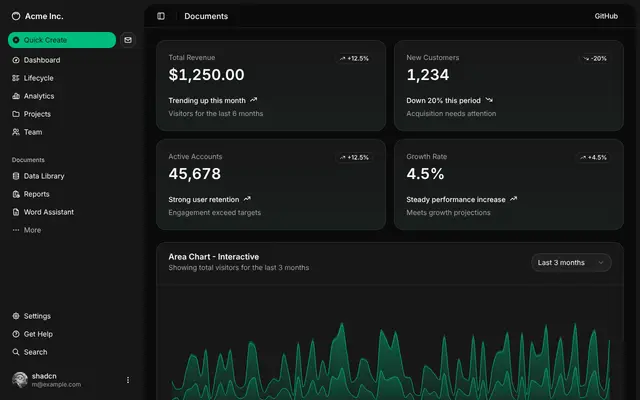
Task: Click the More ellipsis icon
Action: pos(16,230)
